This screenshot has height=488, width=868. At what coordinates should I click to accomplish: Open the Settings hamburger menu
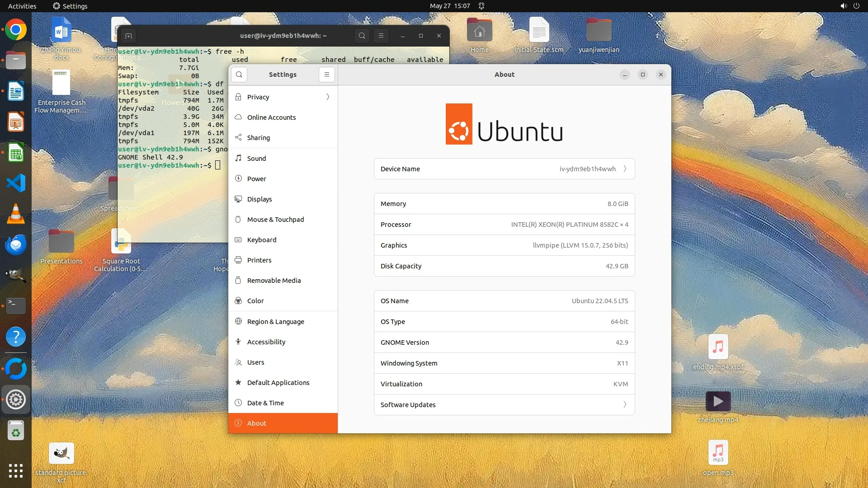click(x=327, y=75)
